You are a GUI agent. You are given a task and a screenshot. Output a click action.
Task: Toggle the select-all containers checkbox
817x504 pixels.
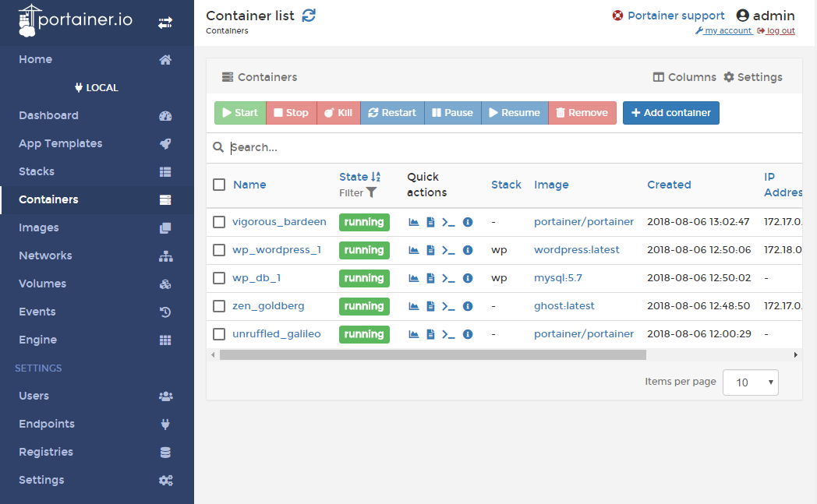tap(219, 185)
